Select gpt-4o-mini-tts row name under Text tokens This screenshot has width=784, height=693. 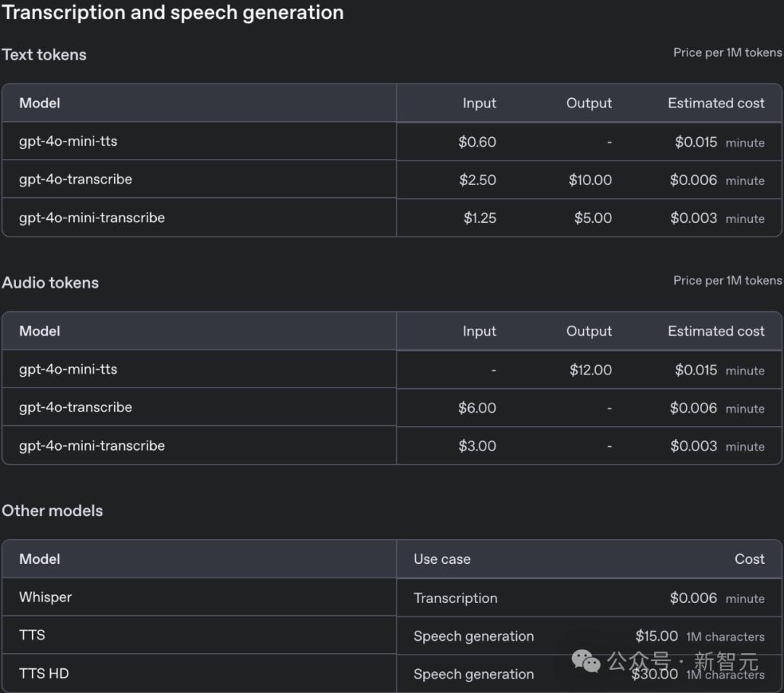coord(68,142)
